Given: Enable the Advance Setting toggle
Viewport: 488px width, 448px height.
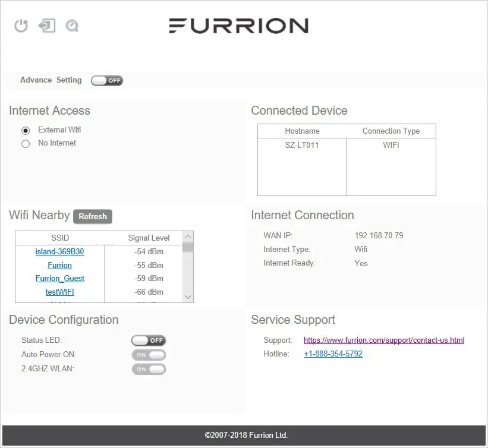Looking at the screenshot, I should 106,80.
